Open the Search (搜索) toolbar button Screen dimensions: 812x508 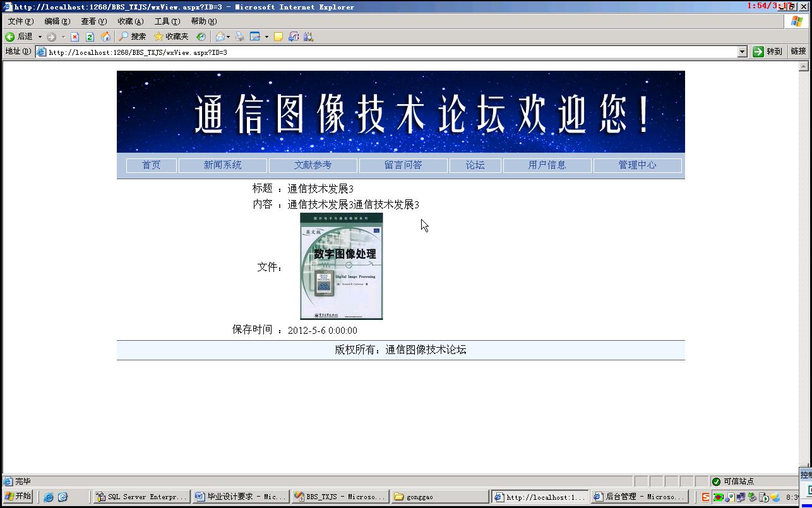[x=133, y=37]
